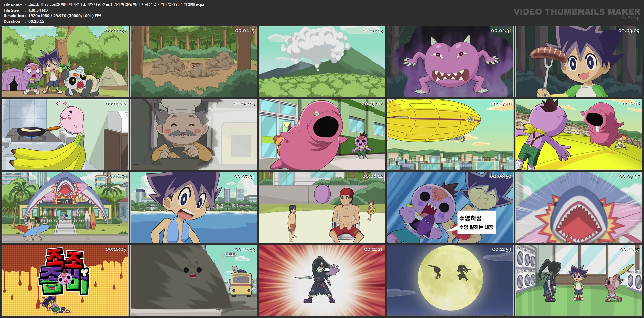Open the full moon silhouettes thumbnail at 00:11:59
Screen dimensions: 644x318
coord(450,280)
